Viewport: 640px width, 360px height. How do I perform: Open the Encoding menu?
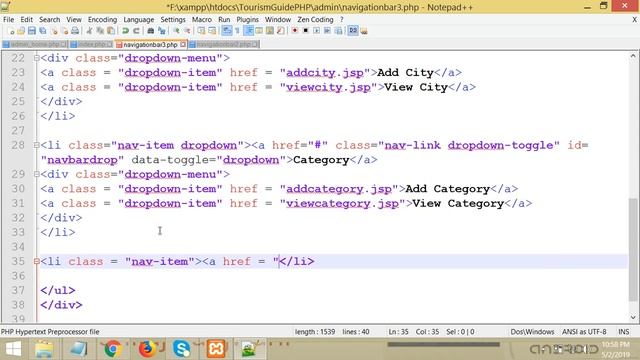pyautogui.click(x=102, y=20)
